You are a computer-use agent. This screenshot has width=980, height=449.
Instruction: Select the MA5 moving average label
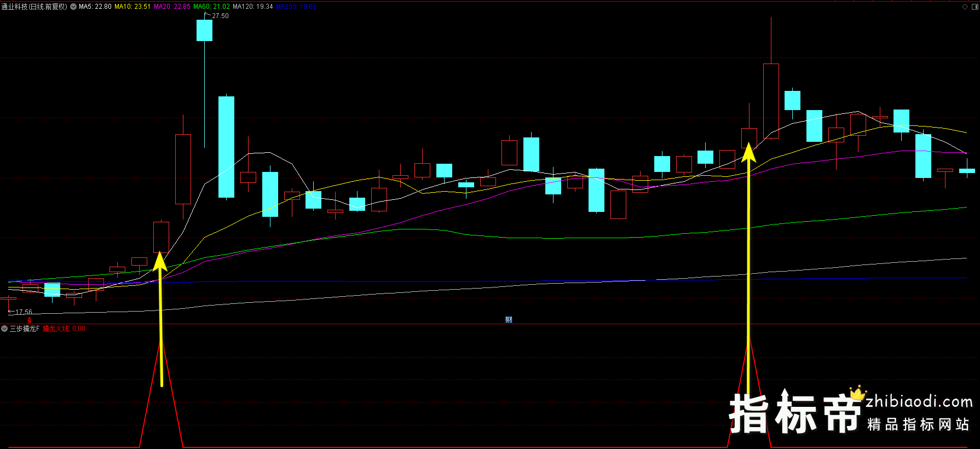pos(95,7)
